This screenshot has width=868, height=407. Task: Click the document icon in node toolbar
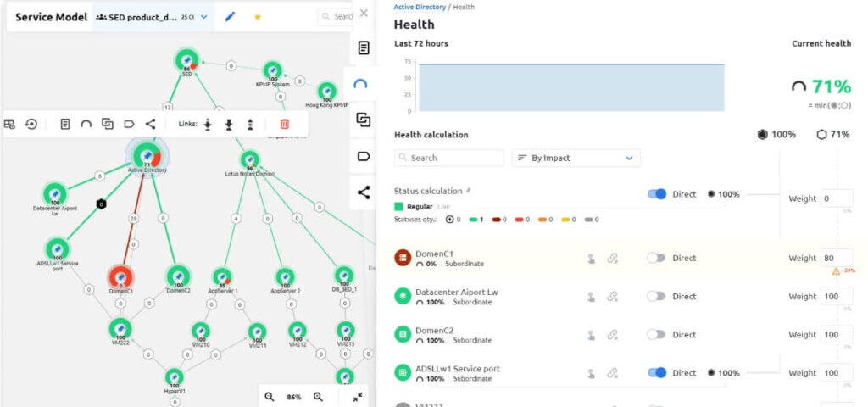pos(64,124)
